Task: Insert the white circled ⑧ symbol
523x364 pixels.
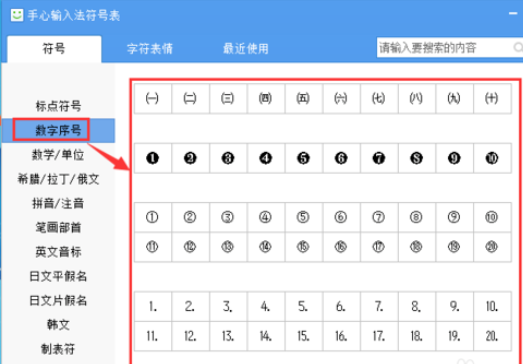Action: [x=417, y=217]
